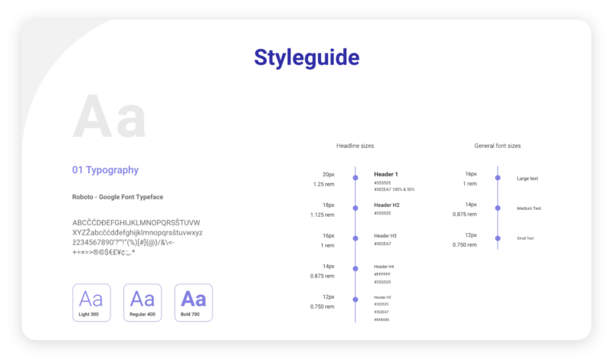
Task: Click the timeline dot beside Header H5
Action: tap(356, 300)
